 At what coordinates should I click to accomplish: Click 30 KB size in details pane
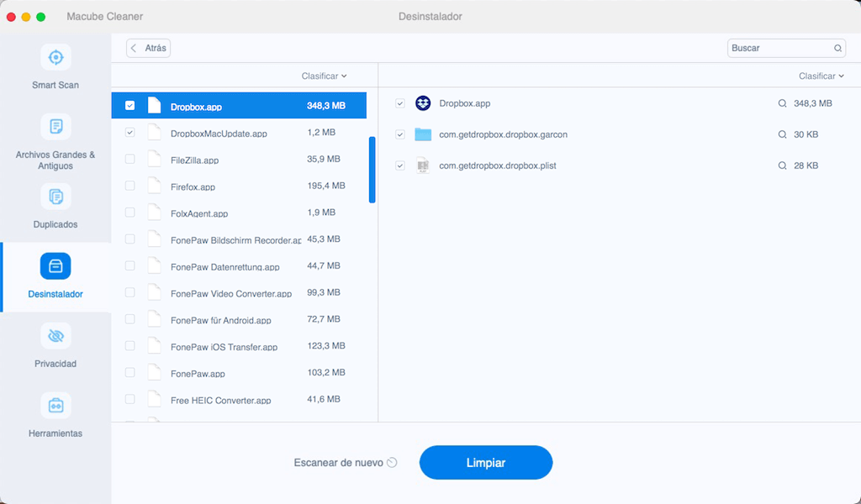[806, 134]
